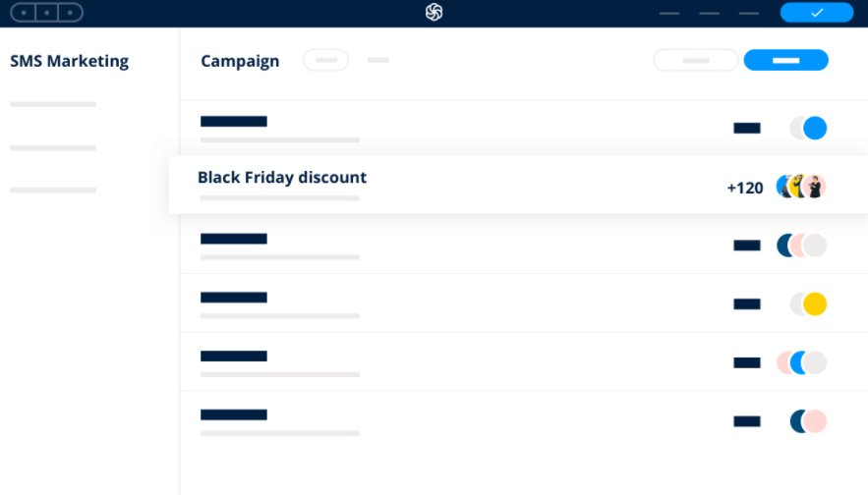
Task: Toggle the blue switch on first campaign row
Action: 808,128
